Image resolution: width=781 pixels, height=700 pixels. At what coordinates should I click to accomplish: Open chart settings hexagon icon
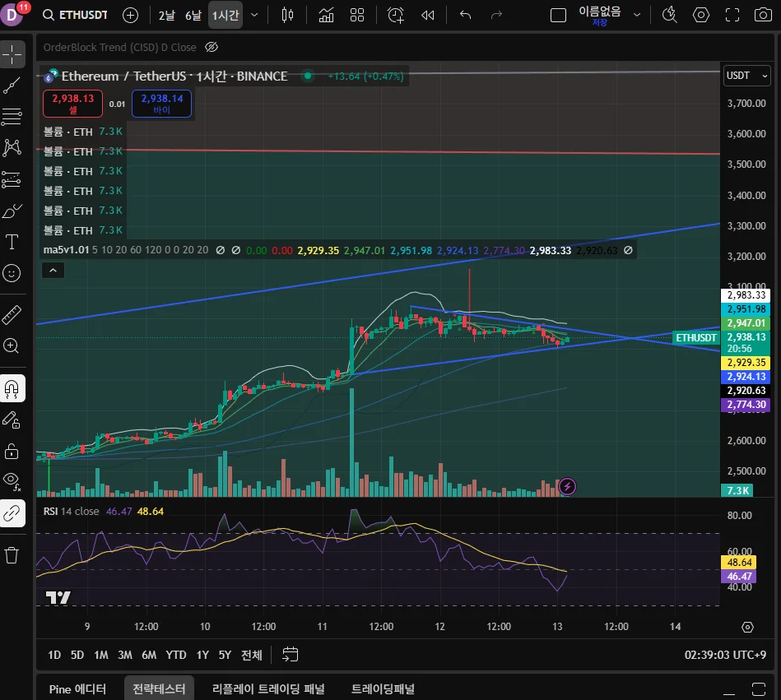701,15
